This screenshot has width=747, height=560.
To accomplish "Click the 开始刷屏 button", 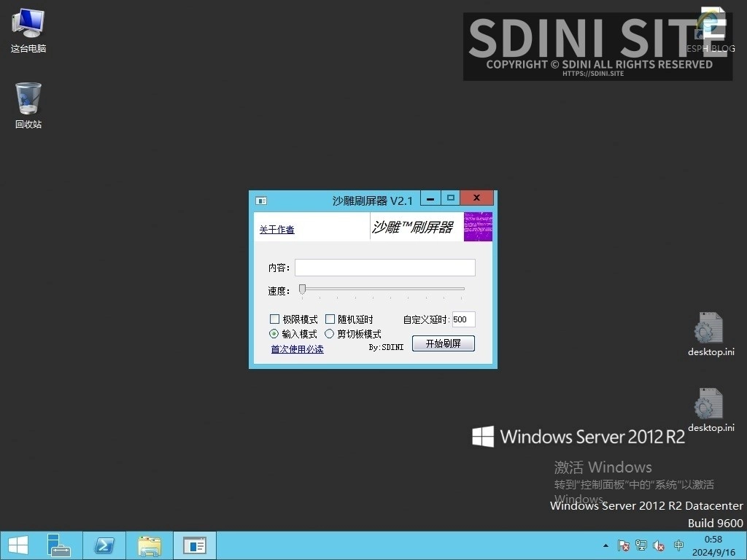I will [443, 343].
